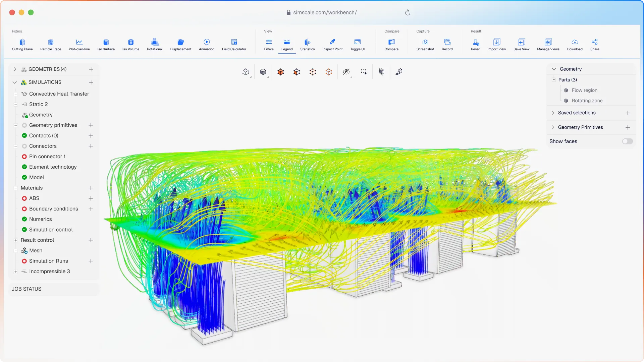Add a geometry primitive in the tree
This screenshot has width=644, height=362.
tap(91, 125)
